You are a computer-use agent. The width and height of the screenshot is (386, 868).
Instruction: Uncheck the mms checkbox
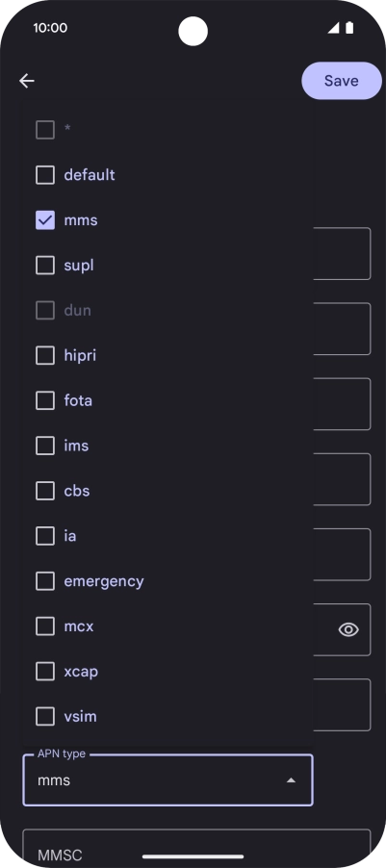pos(45,219)
